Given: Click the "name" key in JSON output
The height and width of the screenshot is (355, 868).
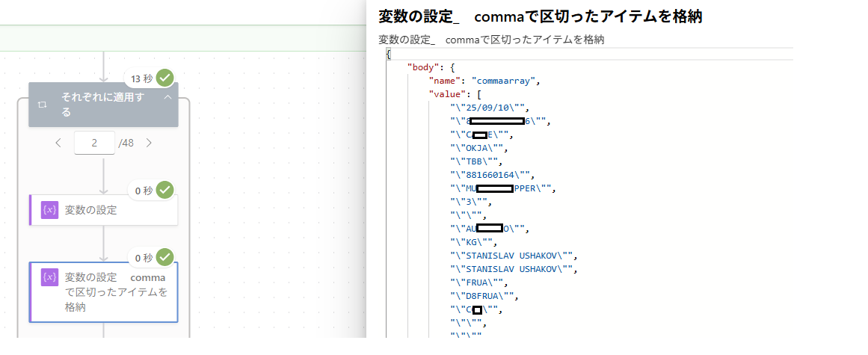Looking at the screenshot, I should coord(445,81).
